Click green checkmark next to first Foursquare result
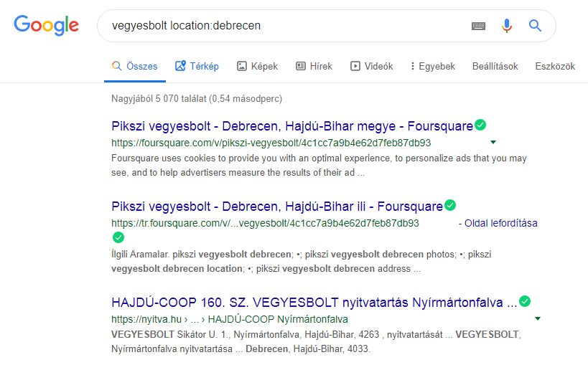Viewport: 588px width, 365px height. pos(480,125)
